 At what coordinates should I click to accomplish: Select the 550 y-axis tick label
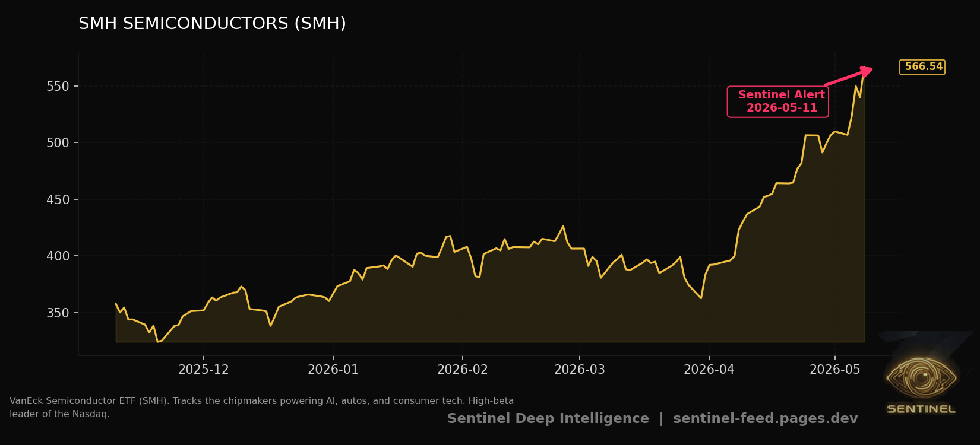click(58, 87)
